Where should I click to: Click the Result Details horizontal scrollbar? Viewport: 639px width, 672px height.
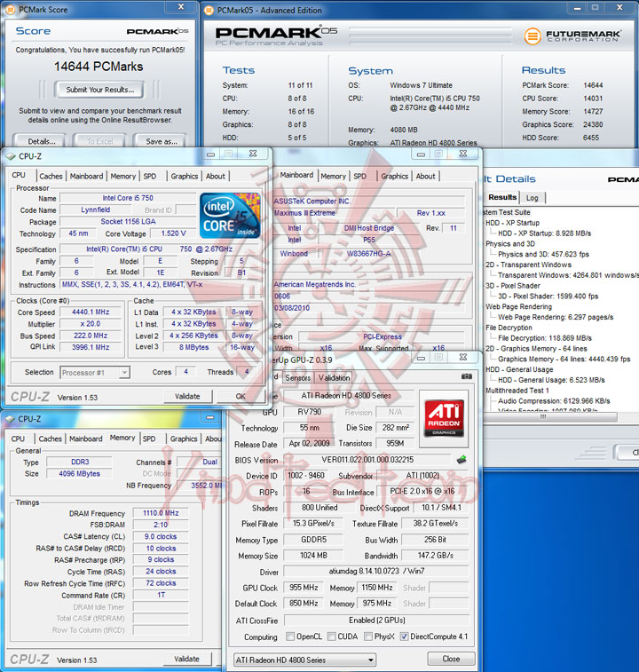550,416
